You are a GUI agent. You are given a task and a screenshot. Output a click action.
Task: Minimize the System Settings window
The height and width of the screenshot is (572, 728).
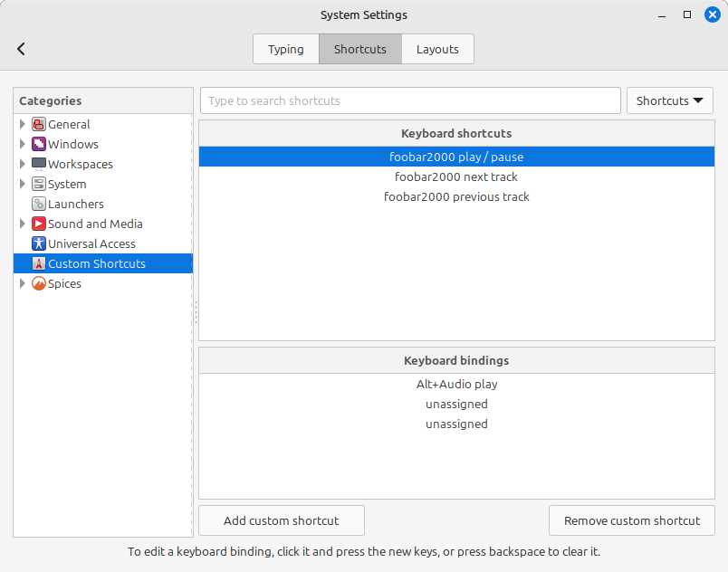(x=662, y=14)
